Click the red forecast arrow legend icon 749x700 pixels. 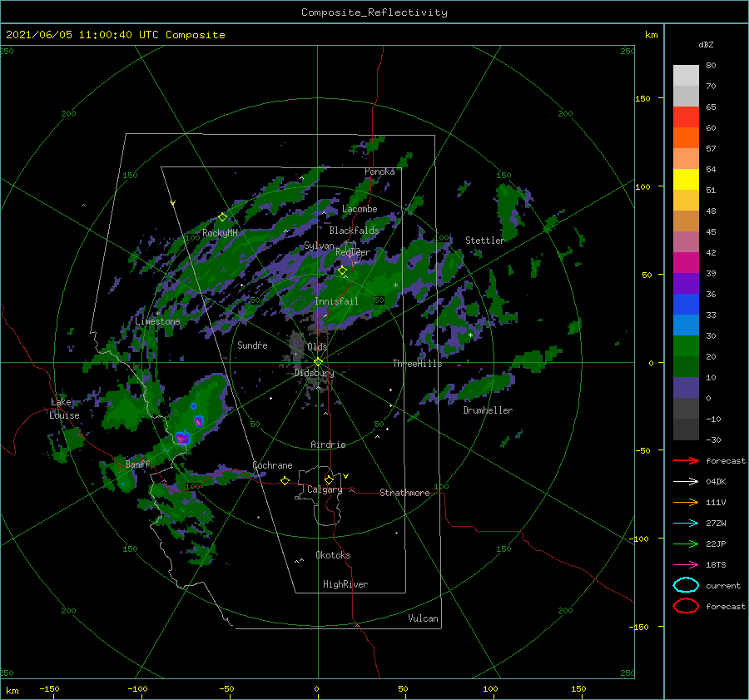(686, 460)
